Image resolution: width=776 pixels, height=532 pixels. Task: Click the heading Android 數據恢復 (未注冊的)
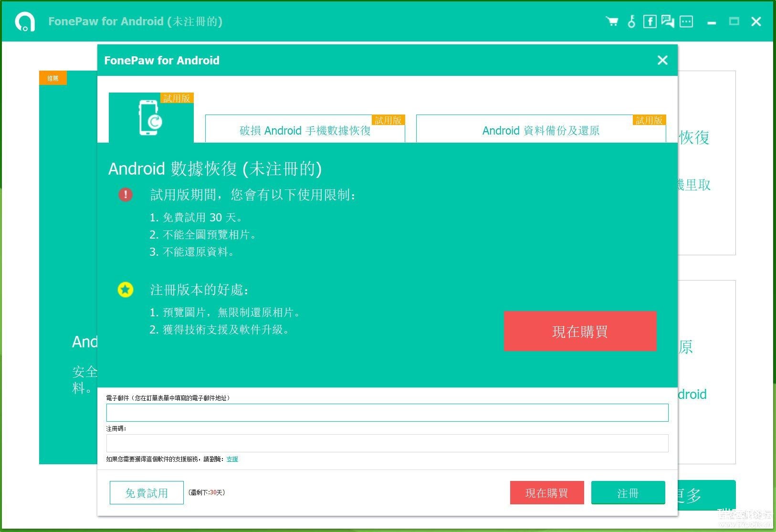(215, 168)
